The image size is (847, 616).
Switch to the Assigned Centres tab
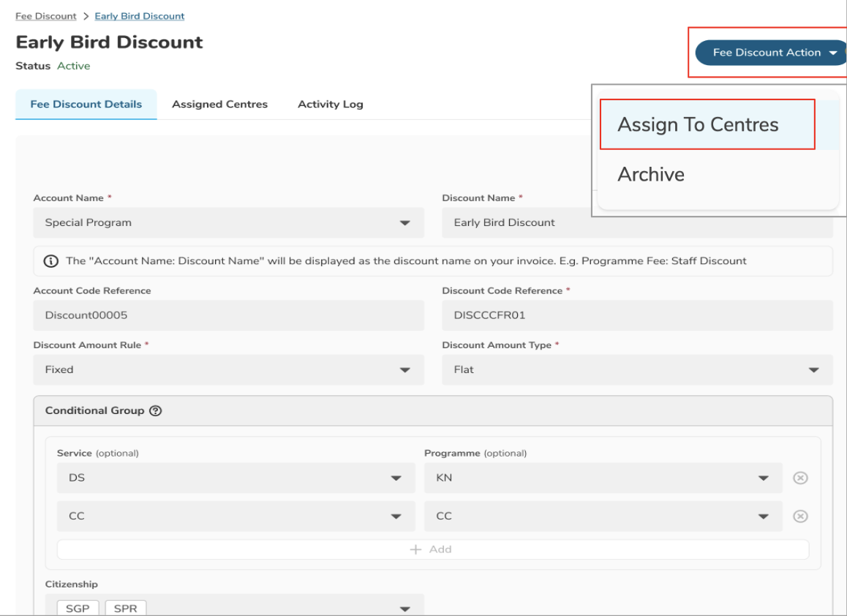pyautogui.click(x=219, y=104)
